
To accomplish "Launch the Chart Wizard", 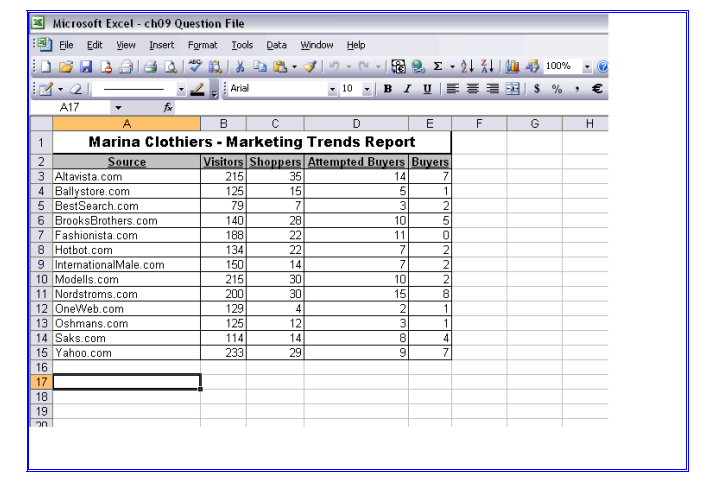I will 512,67.
